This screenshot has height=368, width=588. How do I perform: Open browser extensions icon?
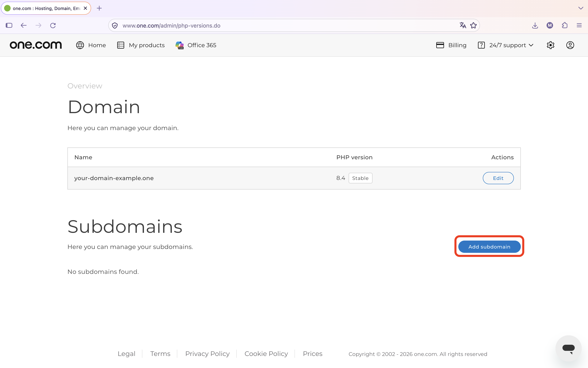pyautogui.click(x=565, y=25)
